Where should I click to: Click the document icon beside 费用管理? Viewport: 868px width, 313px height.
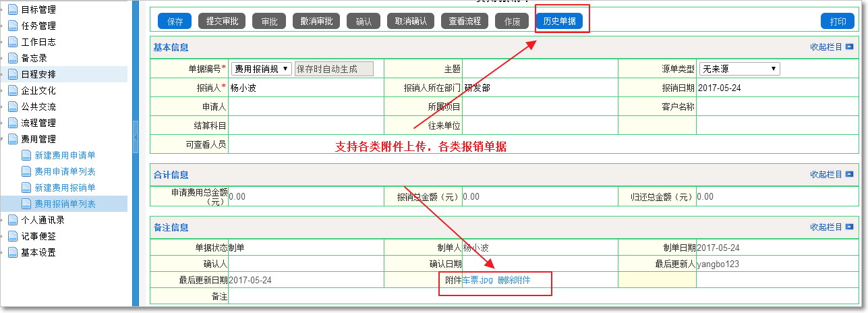point(12,139)
